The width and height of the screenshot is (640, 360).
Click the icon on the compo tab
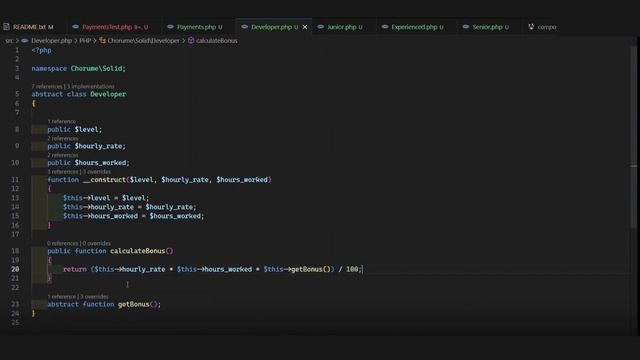coord(531,27)
